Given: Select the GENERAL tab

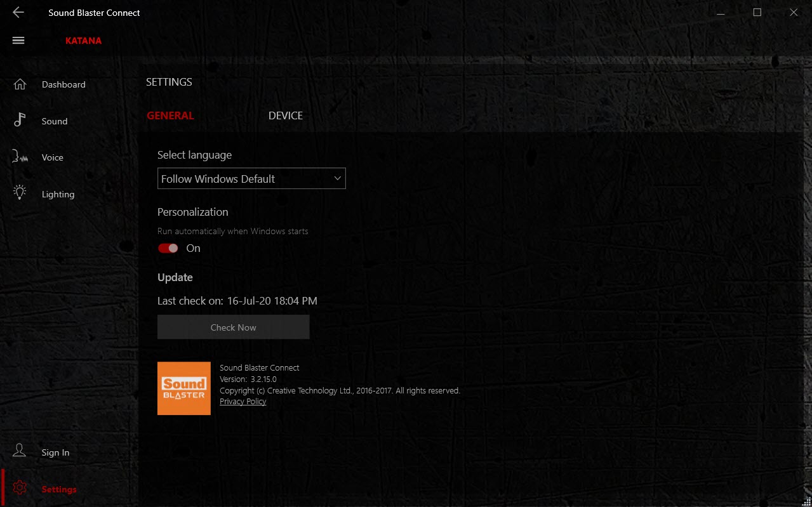Looking at the screenshot, I should (170, 115).
